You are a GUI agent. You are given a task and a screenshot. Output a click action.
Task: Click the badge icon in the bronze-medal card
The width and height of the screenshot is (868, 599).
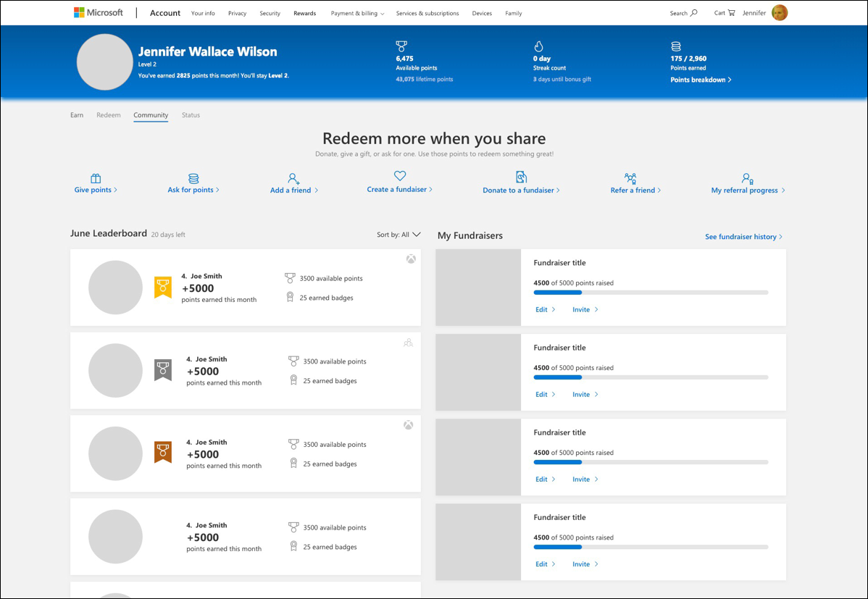point(293,464)
